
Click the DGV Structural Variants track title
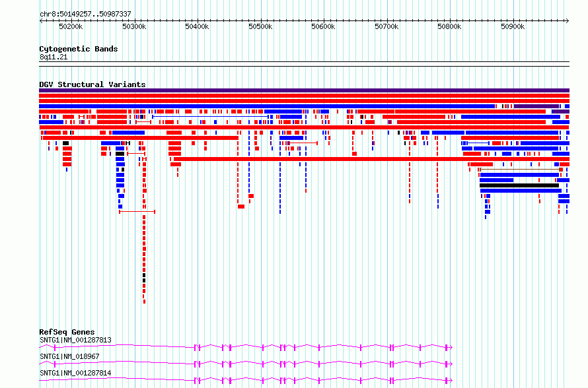[92, 84]
